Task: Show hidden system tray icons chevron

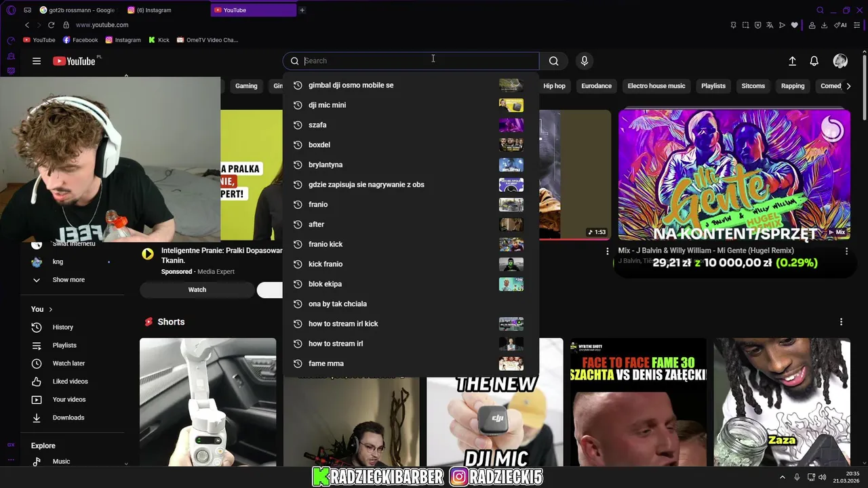Action: coord(783,478)
